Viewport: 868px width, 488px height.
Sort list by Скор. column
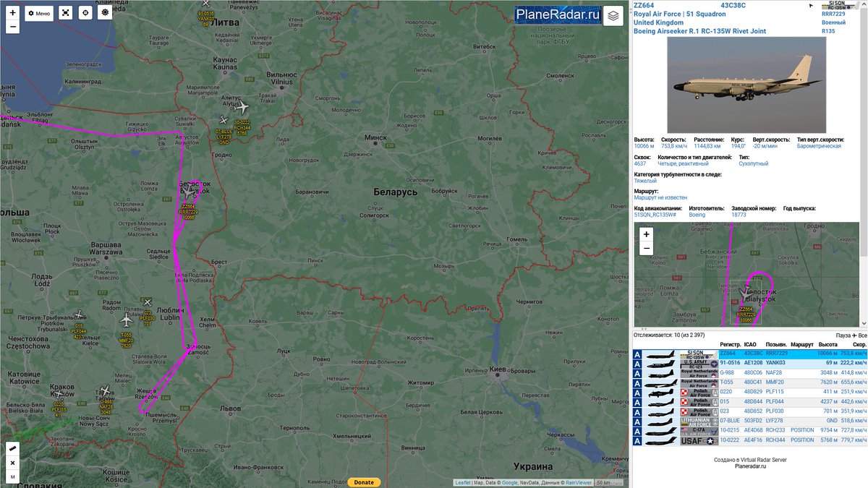(859, 344)
